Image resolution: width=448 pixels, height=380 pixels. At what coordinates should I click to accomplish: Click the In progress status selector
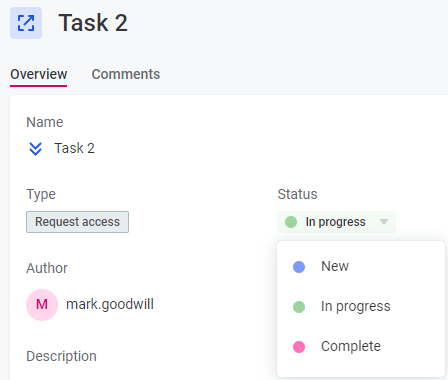336,222
